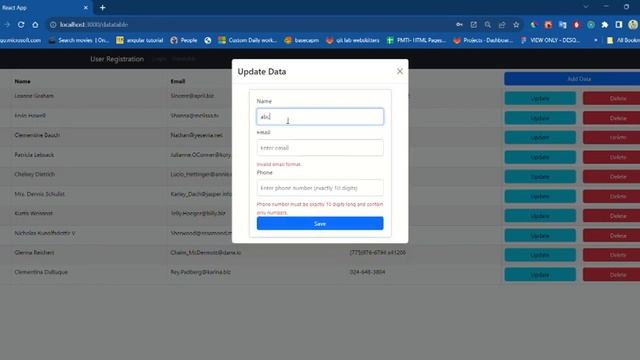640x360 pixels.
Task: Select the phone cell for Clementina DuBuque
Action: 367,272
